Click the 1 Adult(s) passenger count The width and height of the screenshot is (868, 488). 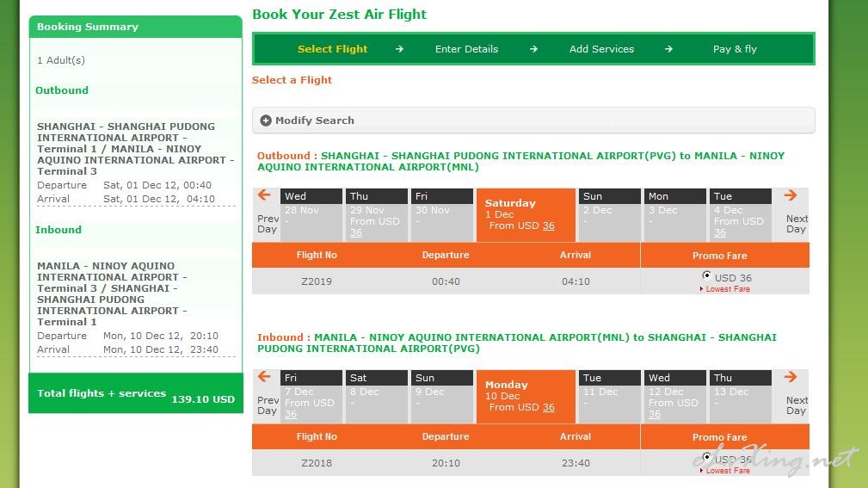[61, 60]
